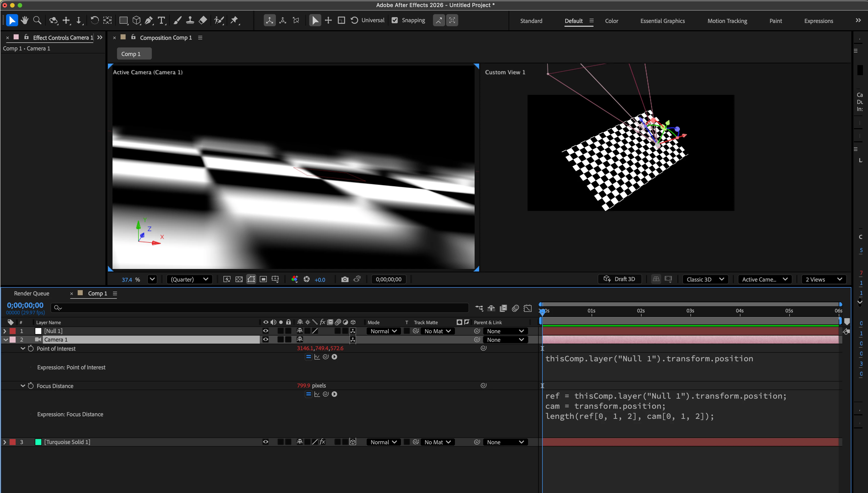Screen dimensions: 868x493
Task: Collapse the Camera 1 layer properties
Action: (6, 340)
